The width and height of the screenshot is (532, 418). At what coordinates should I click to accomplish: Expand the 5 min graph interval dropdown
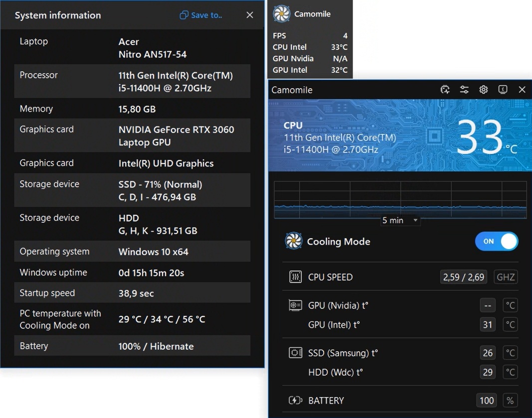(400, 220)
